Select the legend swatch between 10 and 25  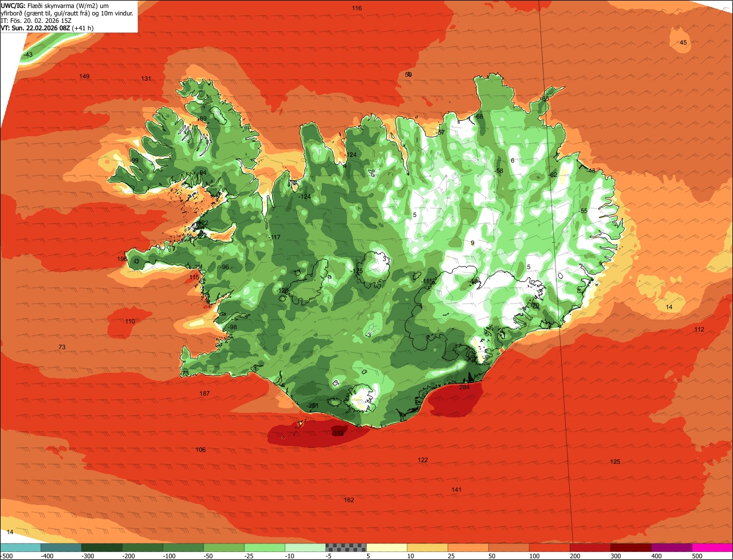point(427,547)
